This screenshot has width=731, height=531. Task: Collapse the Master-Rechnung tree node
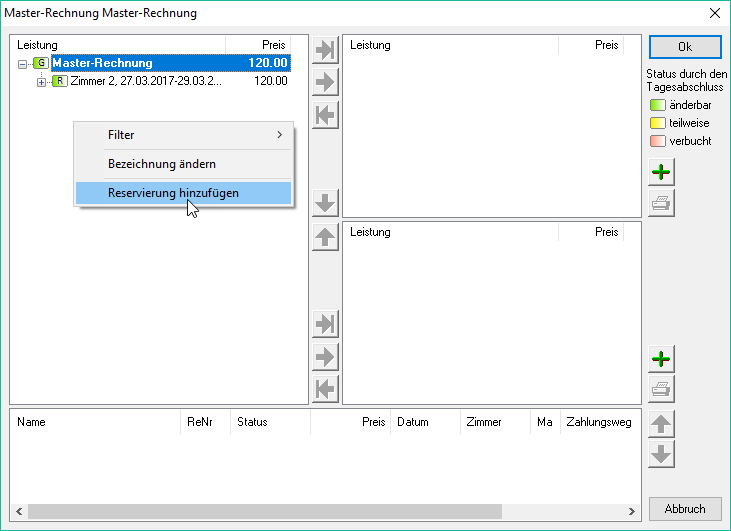coord(22,64)
